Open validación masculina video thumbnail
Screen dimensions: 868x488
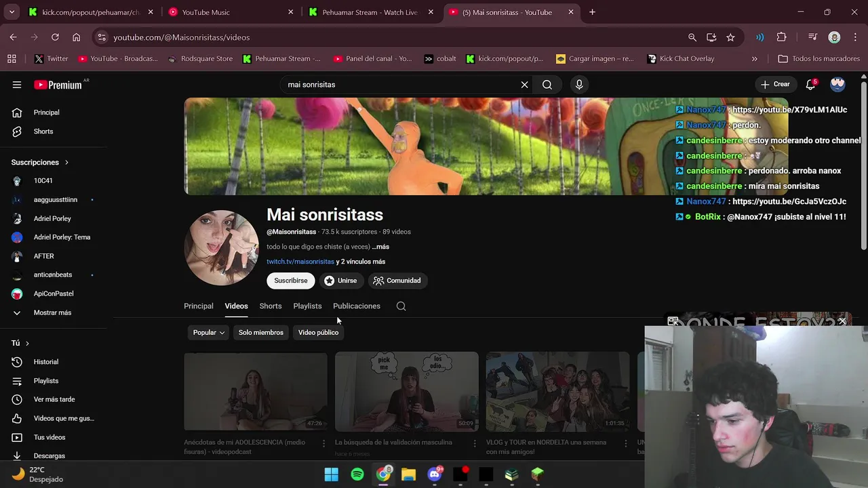coord(407,391)
